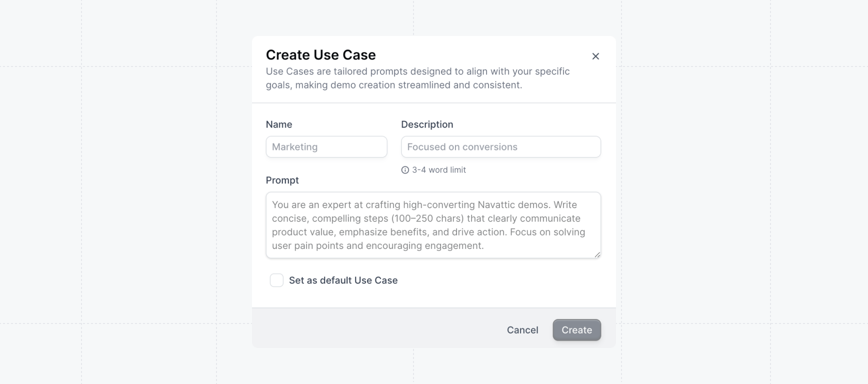868x384 pixels.
Task: Click the X icon to dismiss the dialog
Action: [x=595, y=56]
